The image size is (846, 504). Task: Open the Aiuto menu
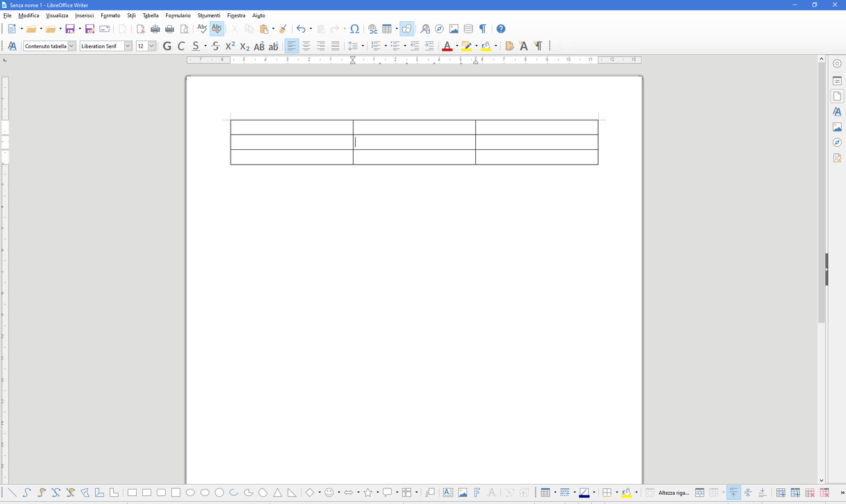coord(258,15)
